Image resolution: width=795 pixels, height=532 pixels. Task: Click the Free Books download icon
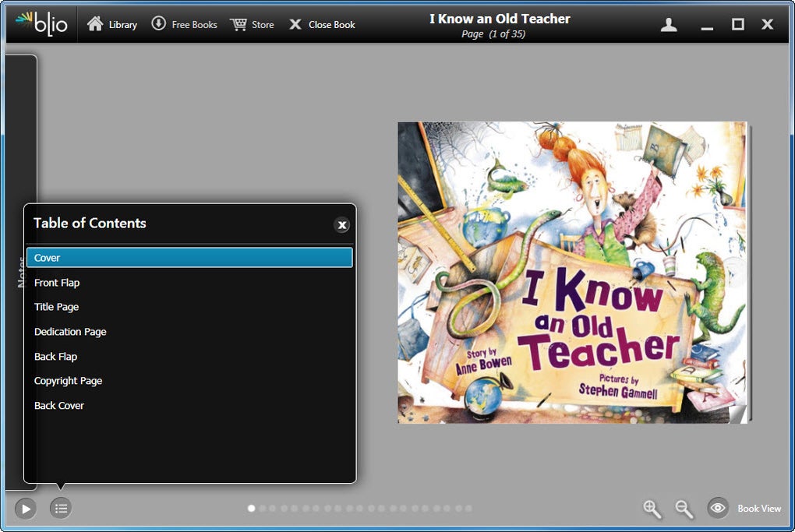[159, 23]
